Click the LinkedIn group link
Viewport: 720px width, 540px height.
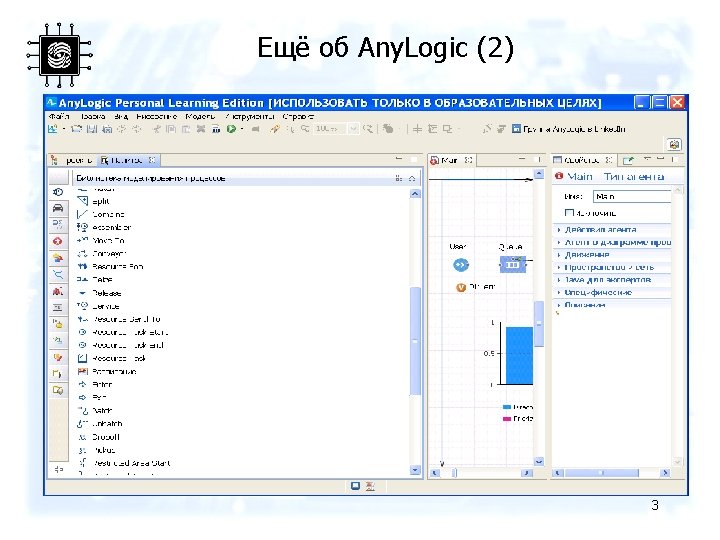(569, 129)
